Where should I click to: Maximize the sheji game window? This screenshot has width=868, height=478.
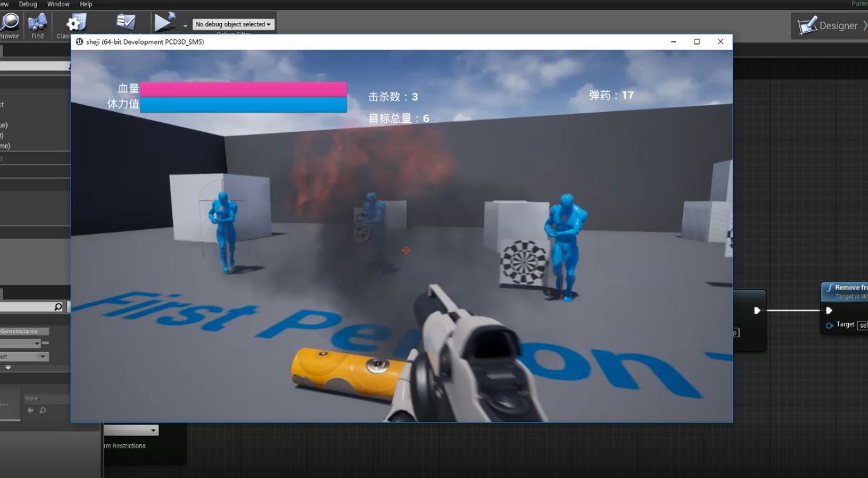pos(696,41)
